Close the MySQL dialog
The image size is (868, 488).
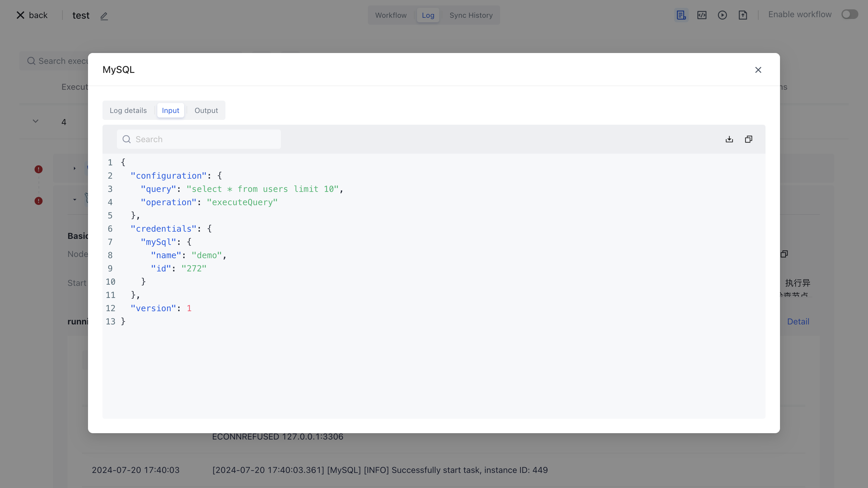(x=758, y=70)
